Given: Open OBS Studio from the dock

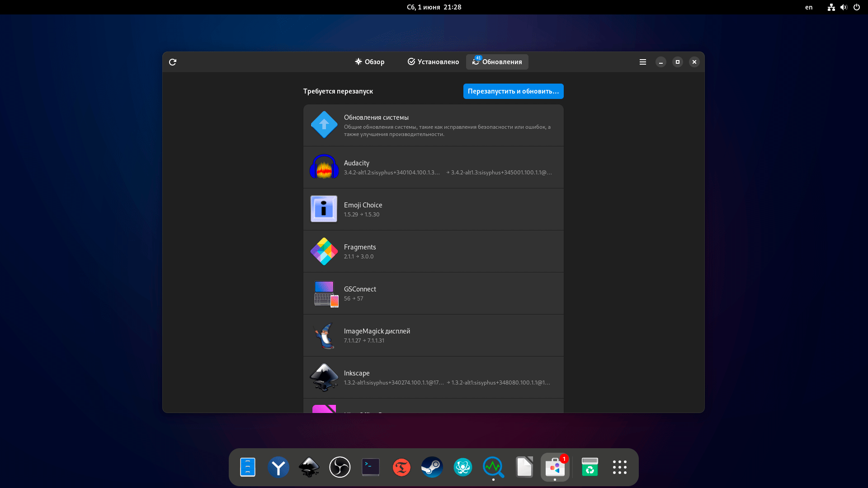Looking at the screenshot, I should [x=340, y=467].
